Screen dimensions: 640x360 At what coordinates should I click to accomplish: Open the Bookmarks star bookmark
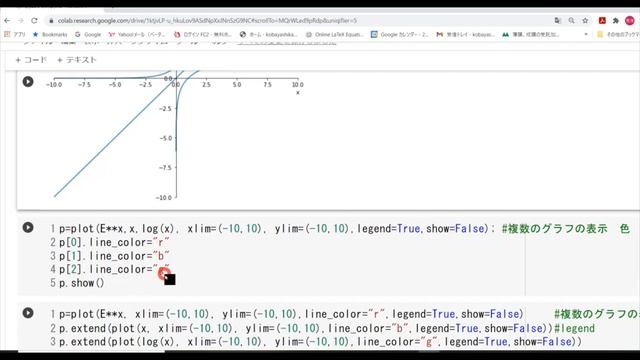click(50, 35)
